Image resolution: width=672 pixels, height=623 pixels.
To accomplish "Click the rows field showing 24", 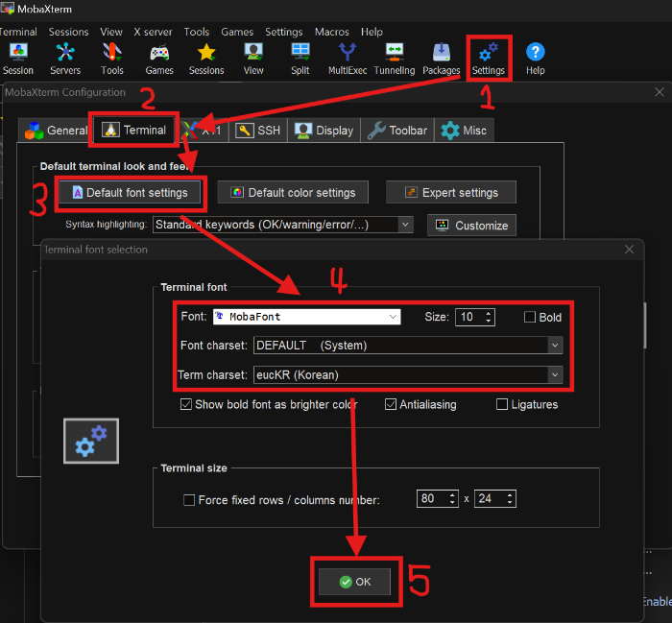I will tap(490, 499).
